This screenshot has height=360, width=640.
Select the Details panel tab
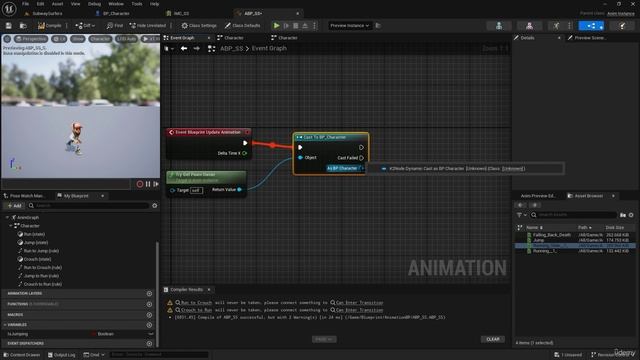click(x=527, y=38)
